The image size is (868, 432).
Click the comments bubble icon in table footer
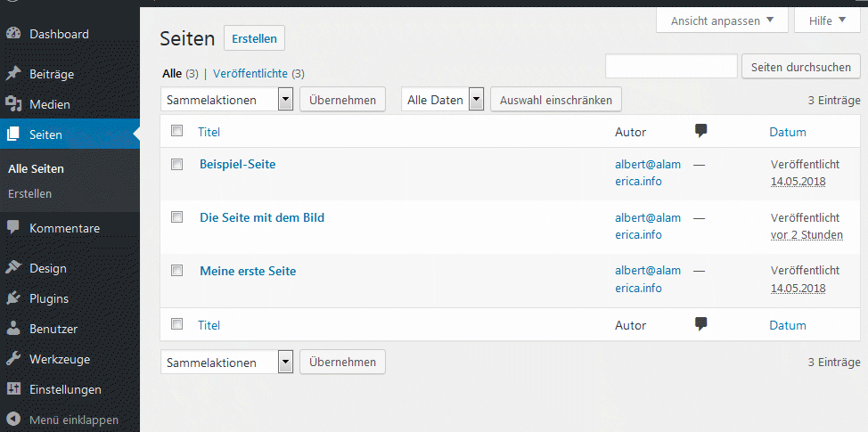pyautogui.click(x=700, y=324)
